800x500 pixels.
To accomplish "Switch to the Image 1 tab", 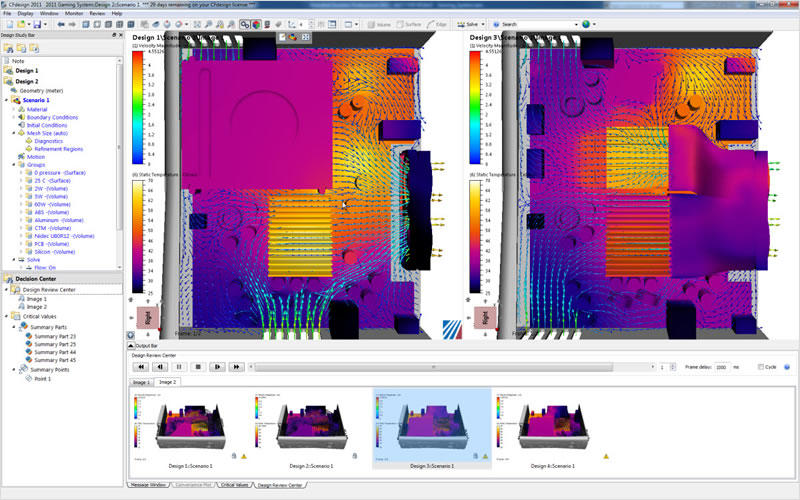I will [x=140, y=382].
